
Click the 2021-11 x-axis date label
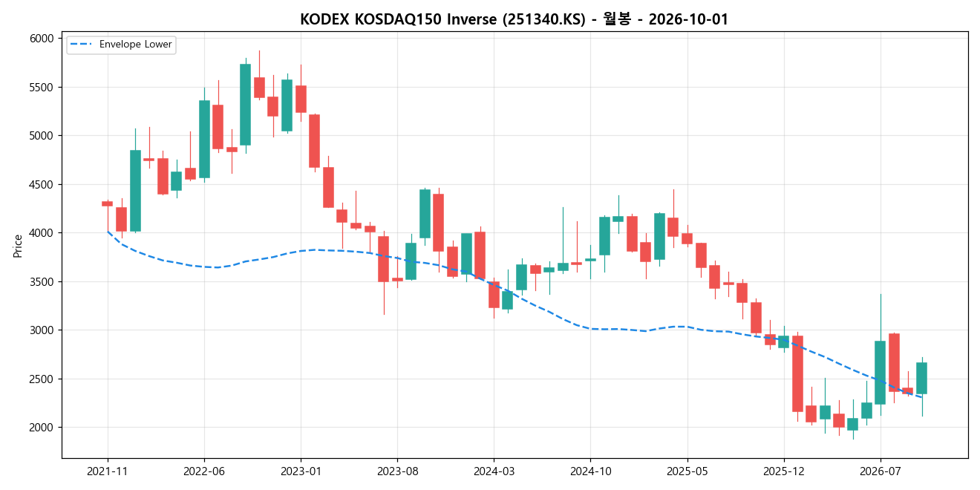click(108, 470)
